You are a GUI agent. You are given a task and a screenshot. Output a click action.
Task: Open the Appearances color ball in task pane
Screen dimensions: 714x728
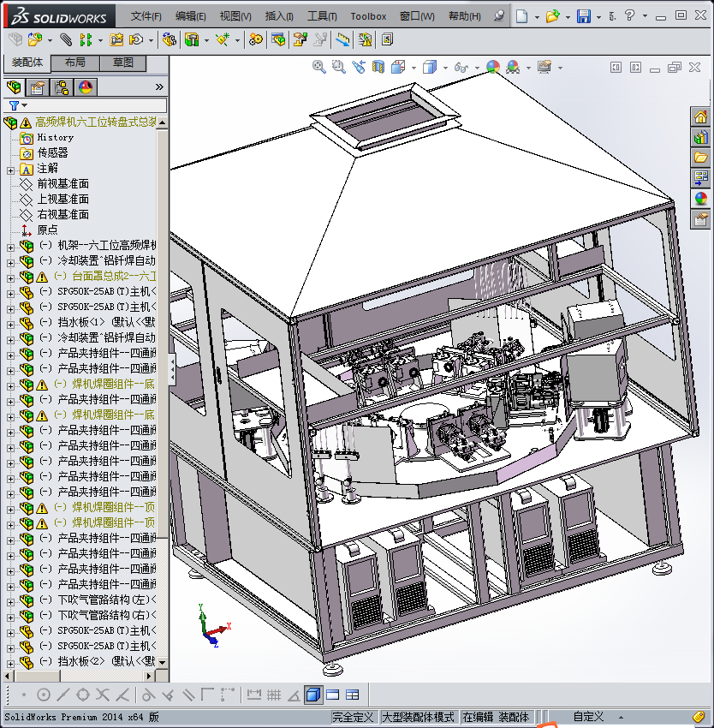[x=700, y=199]
